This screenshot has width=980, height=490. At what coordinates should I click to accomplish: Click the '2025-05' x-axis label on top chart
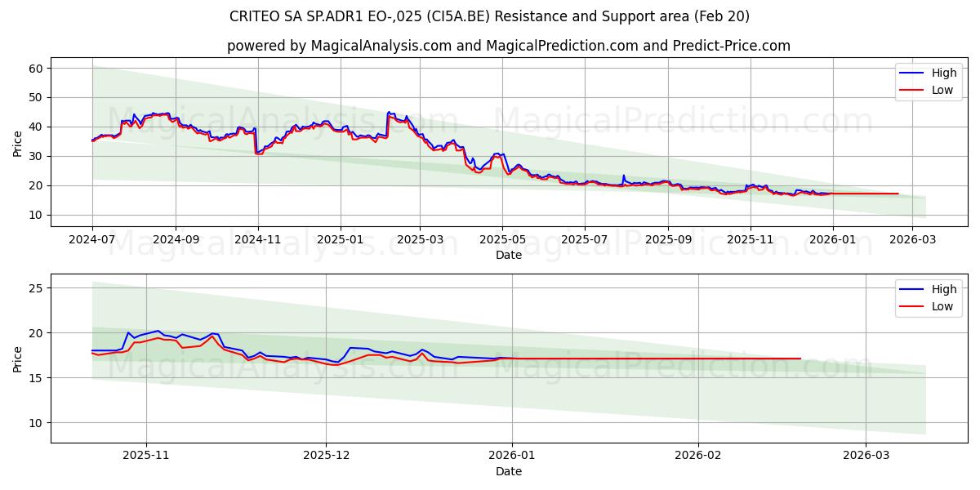tap(502, 240)
